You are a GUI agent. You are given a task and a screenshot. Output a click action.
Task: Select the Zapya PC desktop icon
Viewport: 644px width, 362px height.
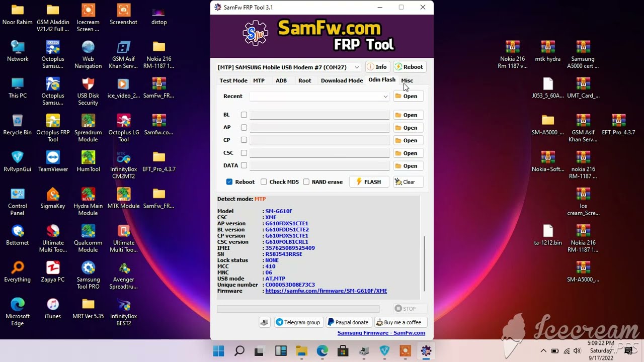[53, 271]
